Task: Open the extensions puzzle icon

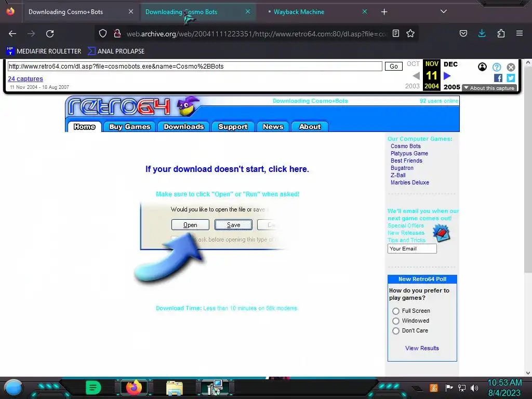Action: [501, 33]
